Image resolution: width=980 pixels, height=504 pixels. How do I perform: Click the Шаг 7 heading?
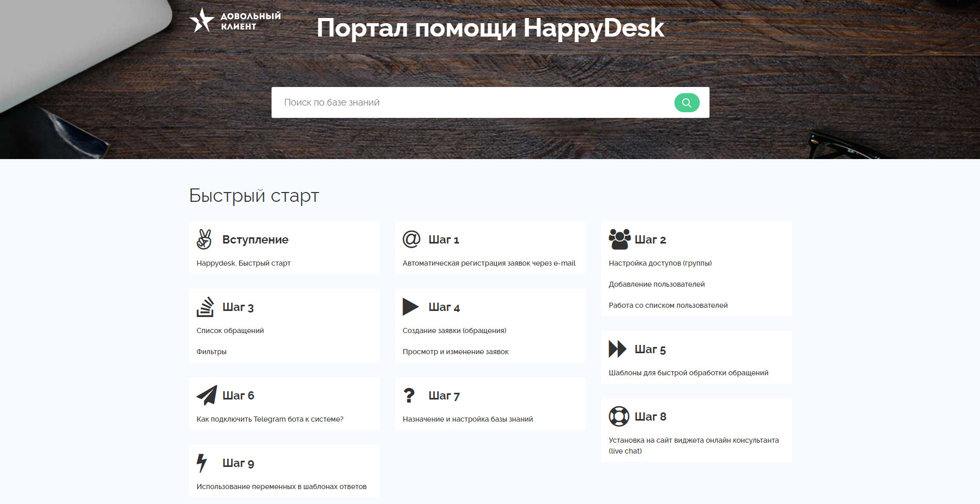[444, 395]
